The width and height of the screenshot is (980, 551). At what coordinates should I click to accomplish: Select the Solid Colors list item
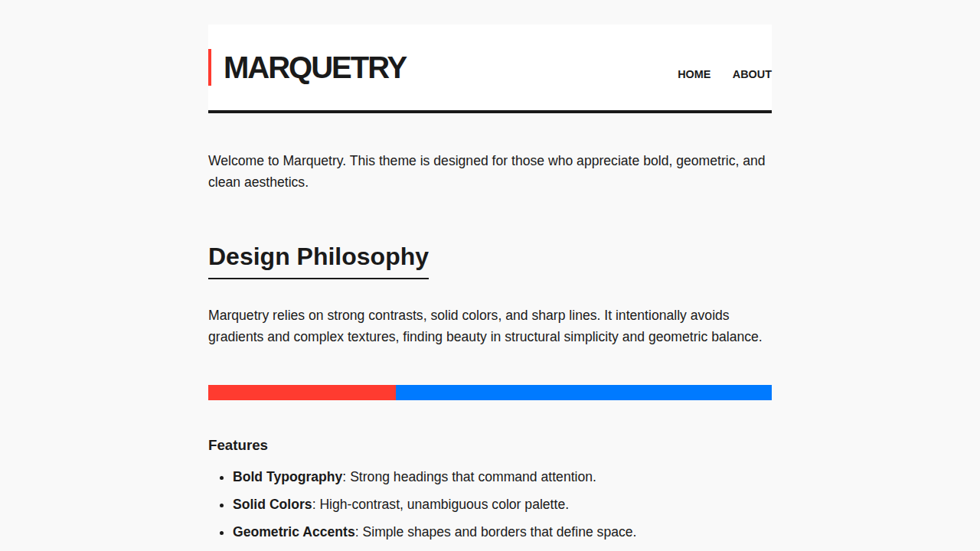(x=400, y=504)
